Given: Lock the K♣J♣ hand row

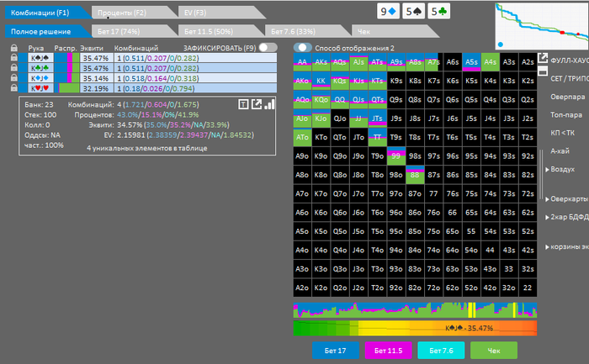Looking at the screenshot, I should coord(14,68).
